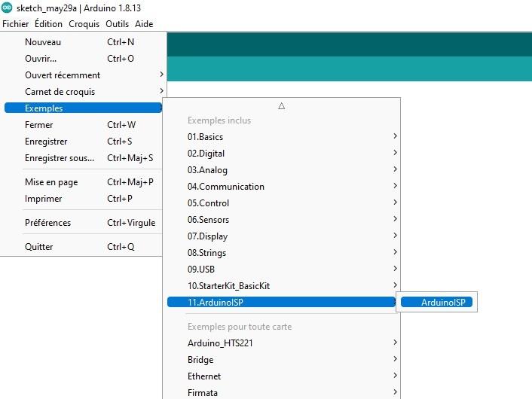532x399 pixels.
Task: Open Mise en page
Action: [83, 182]
